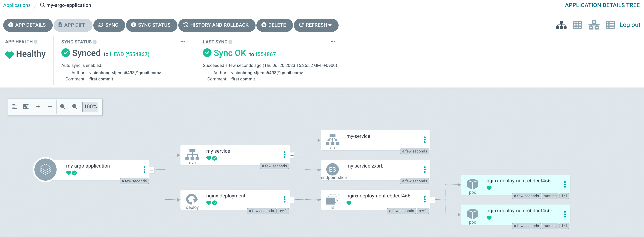This screenshot has width=644, height=237.
Task: Zoom in with the magnifier plus icon
Action: click(63, 106)
